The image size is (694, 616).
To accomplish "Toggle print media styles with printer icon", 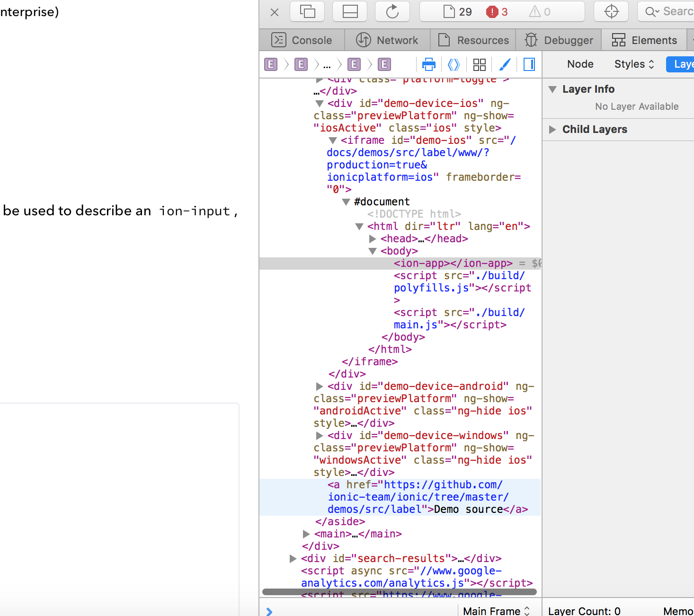I will 428,64.
